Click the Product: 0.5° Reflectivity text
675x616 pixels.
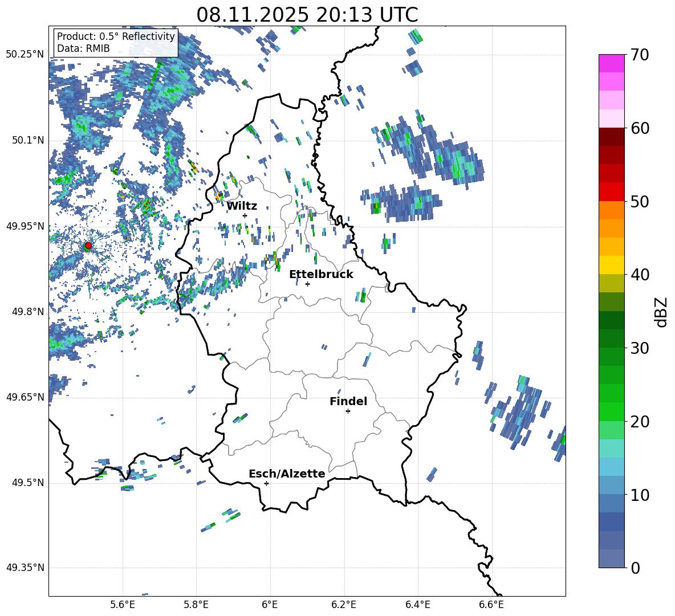click(116, 36)
